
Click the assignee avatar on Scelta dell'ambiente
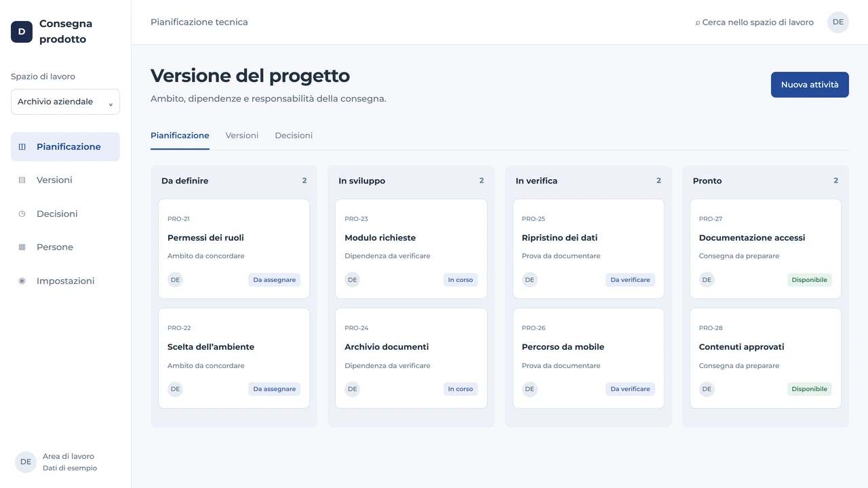tap(175, 389)
